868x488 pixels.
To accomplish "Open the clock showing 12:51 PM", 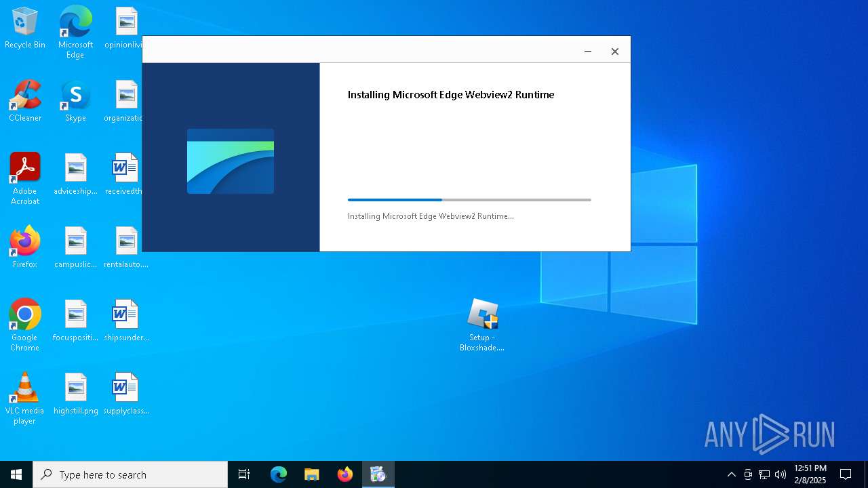I will 810,474.
